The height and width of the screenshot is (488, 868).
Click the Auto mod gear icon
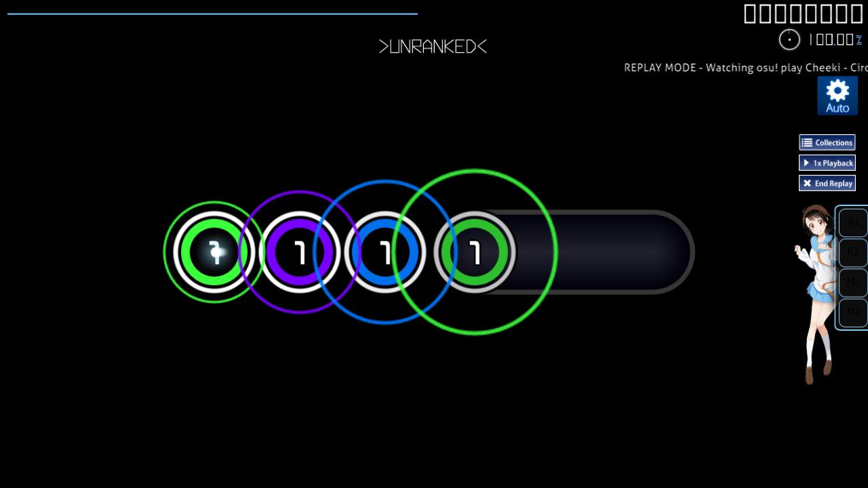tap(837, 95)
